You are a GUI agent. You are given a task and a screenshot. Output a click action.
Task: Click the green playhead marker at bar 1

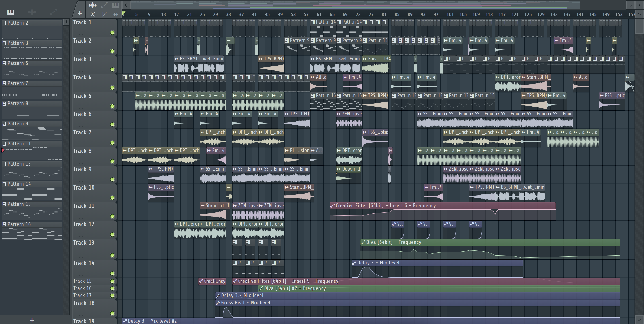(x=123, y=13)
